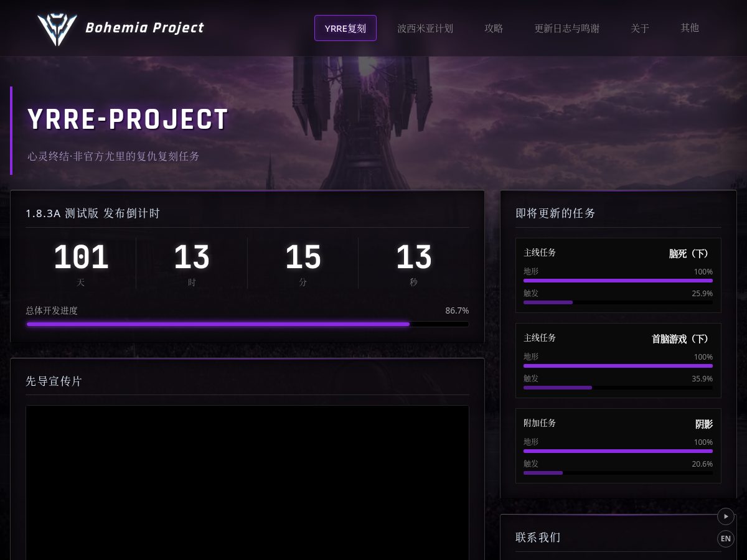Image resolution: width=747 pixels, height=560 pixels.
Task: Click the 即将更新的任务 panel heading
Action: tap(555, 213)
